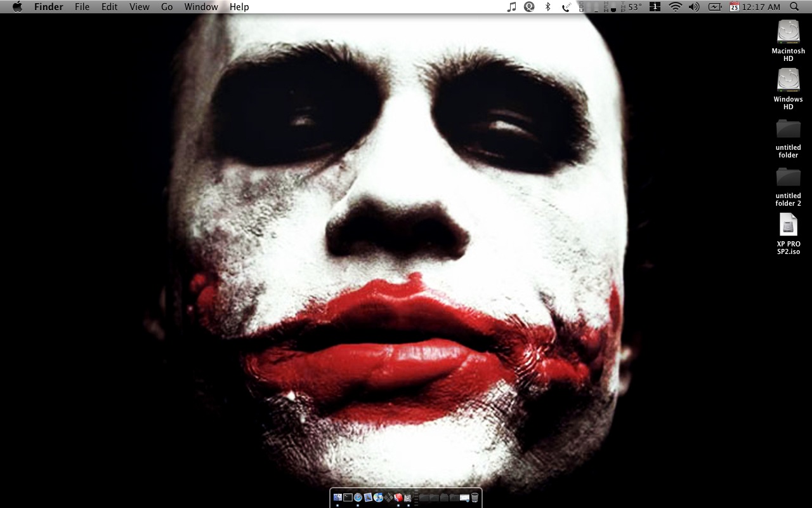Viewport: 812px width, 508px height.
Task: Open the File menu
Action: pyautogui.click(x=82, y=7)
